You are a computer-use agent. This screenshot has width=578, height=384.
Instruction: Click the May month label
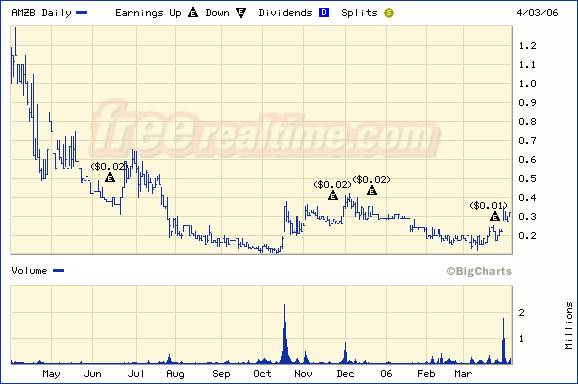(51, 374)
